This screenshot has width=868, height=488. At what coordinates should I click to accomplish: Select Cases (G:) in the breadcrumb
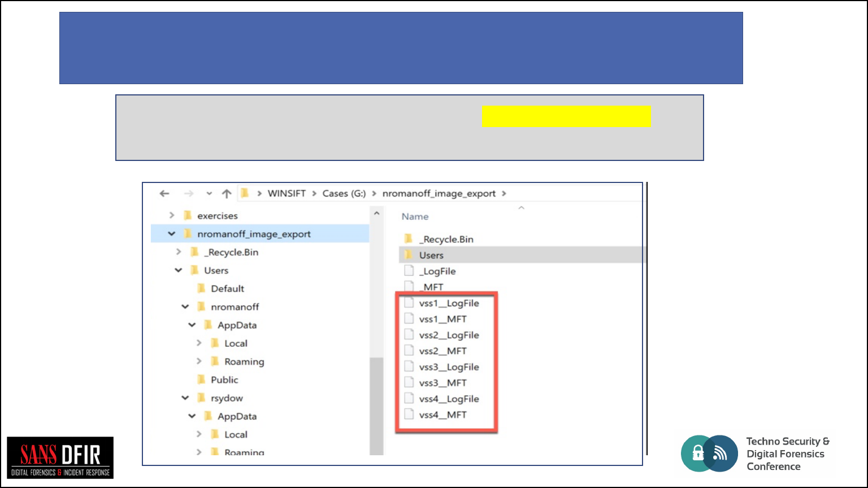click(344, 193)
